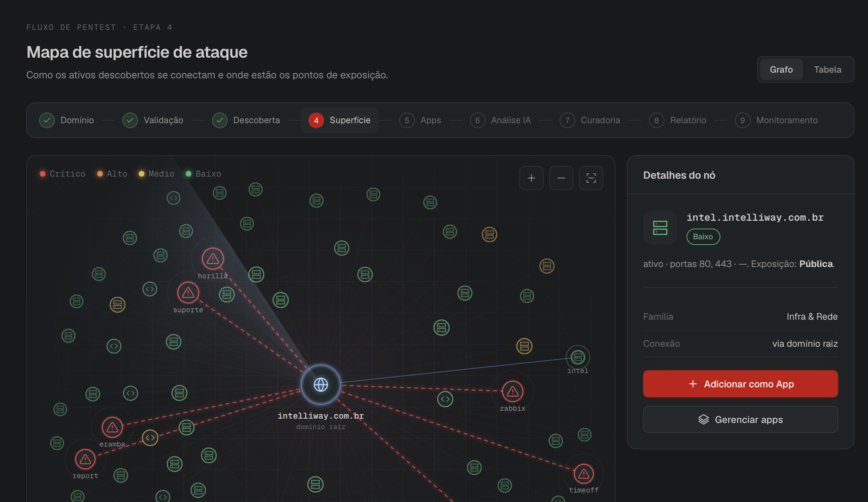Image resolution: width=868 pixels, height=502 pixels.
Task: Click the step 7 number circle
Action: (x=567, y=120)
